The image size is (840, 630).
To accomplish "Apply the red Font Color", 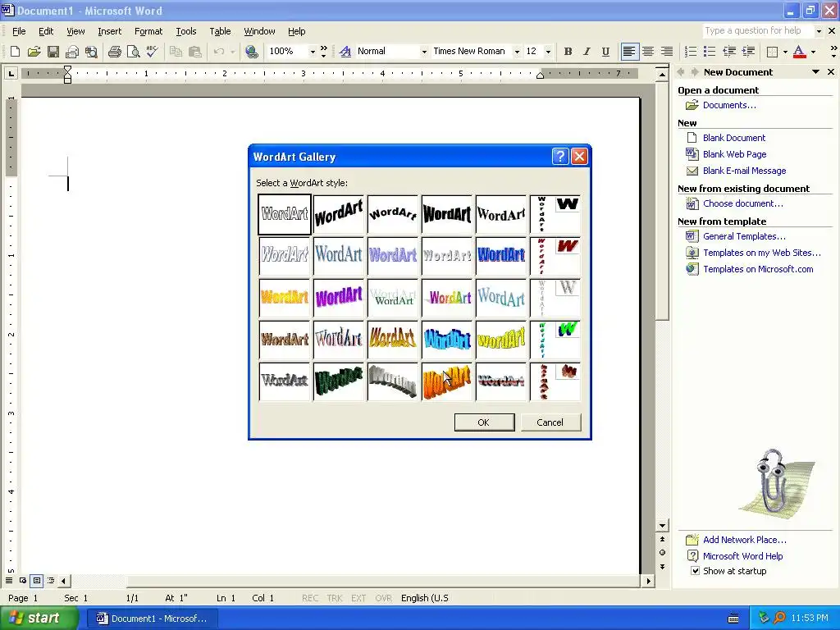I will point(799,52).
